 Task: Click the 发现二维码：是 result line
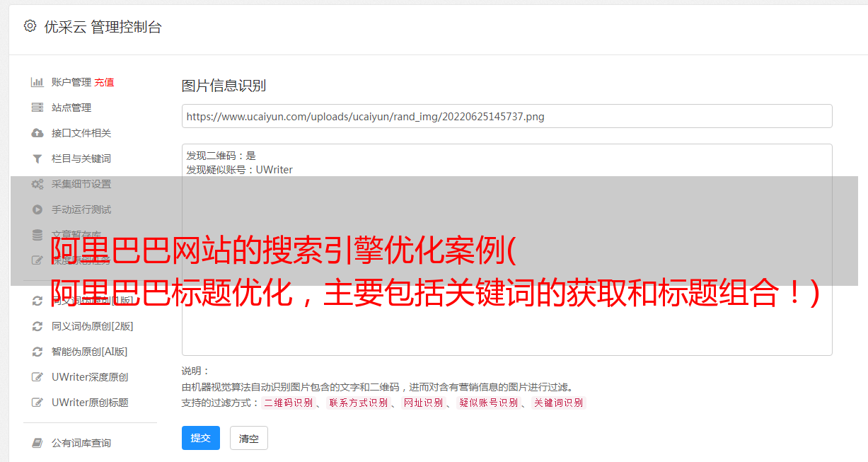click(221, 156)
